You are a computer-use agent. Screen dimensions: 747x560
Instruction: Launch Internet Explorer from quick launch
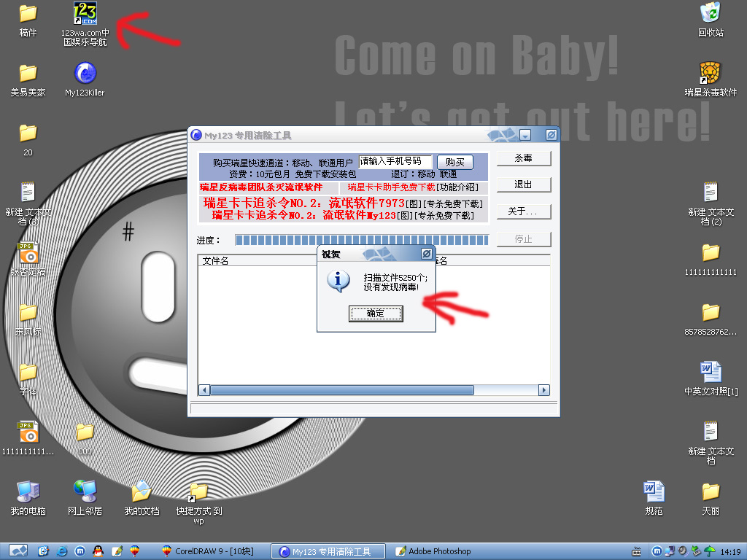62,551
